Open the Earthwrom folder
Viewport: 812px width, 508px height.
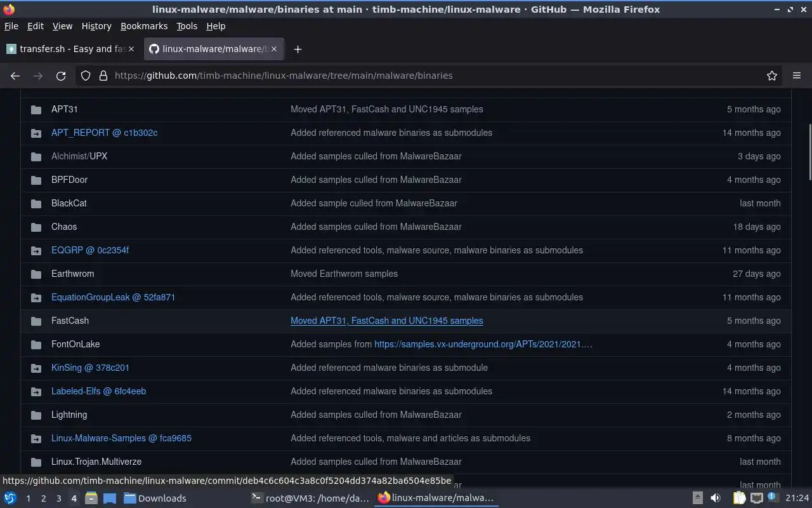(x=72, y=274)
